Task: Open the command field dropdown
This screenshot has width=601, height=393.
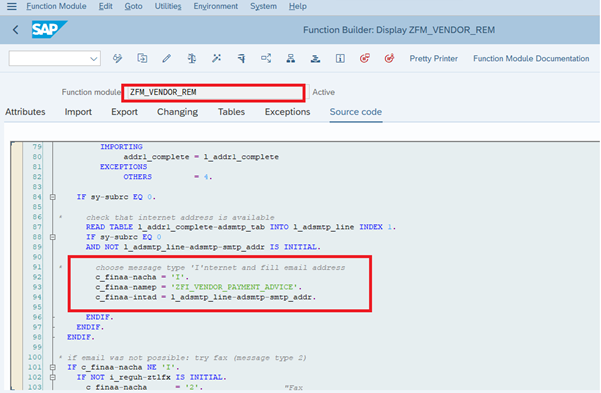Action: (x=94, y=59)
